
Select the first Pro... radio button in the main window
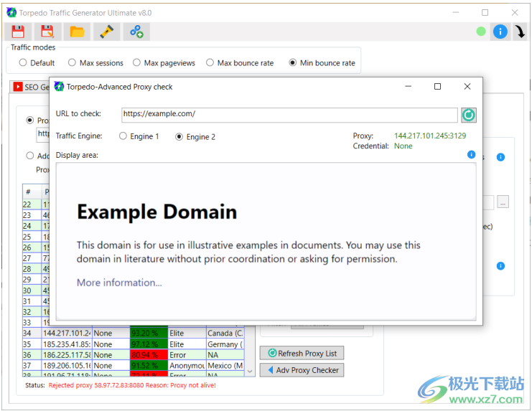click(30, 121)
